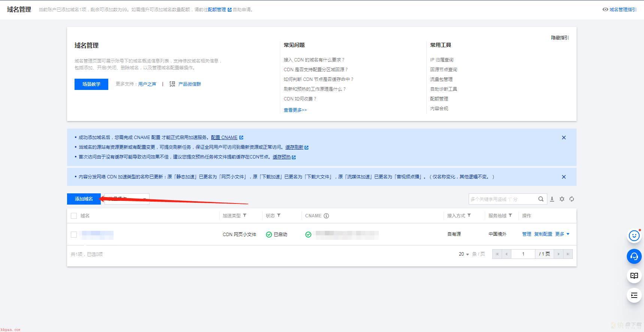Open the 用户之声 link
The image size is (644, 332).
pyautogui.click(x=147, y=84)
